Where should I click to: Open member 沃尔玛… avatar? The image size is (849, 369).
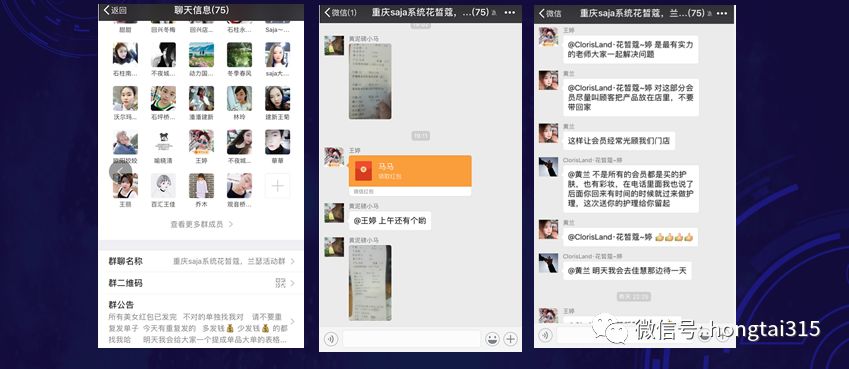[x=125, y=98]
